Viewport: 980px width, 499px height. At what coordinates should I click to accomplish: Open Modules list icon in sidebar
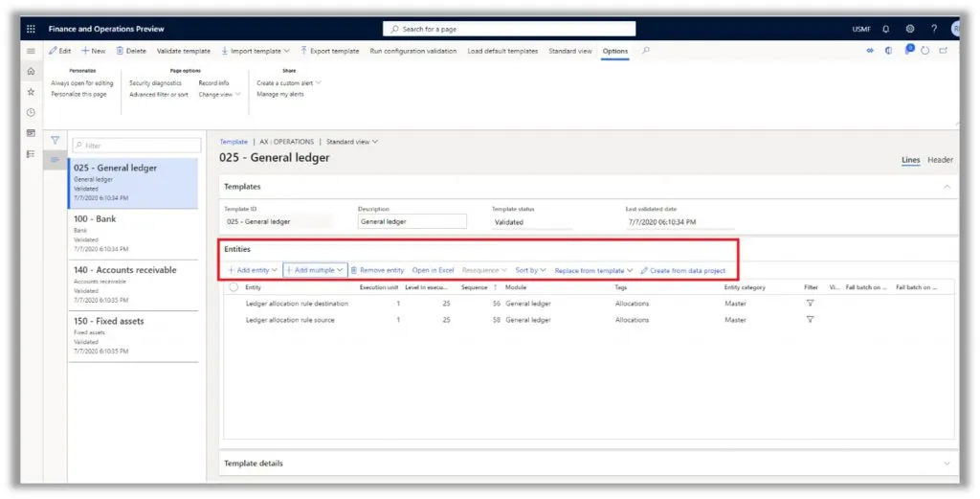[31, 154]
